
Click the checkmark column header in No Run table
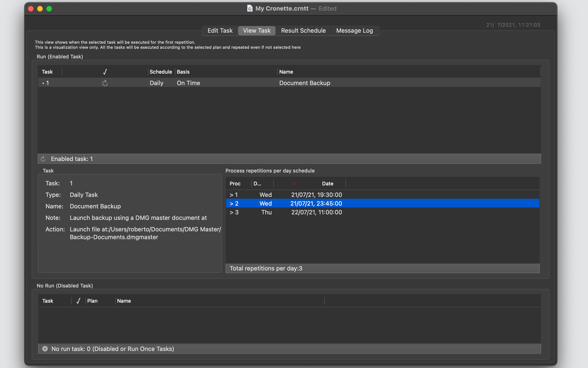(x=78, y=301)
